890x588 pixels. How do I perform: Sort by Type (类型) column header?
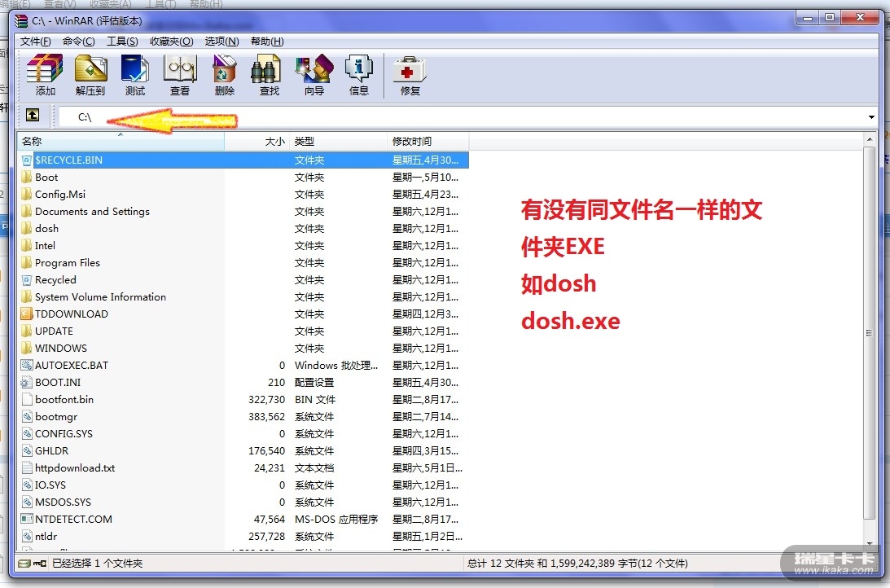(x=338, y=142)
